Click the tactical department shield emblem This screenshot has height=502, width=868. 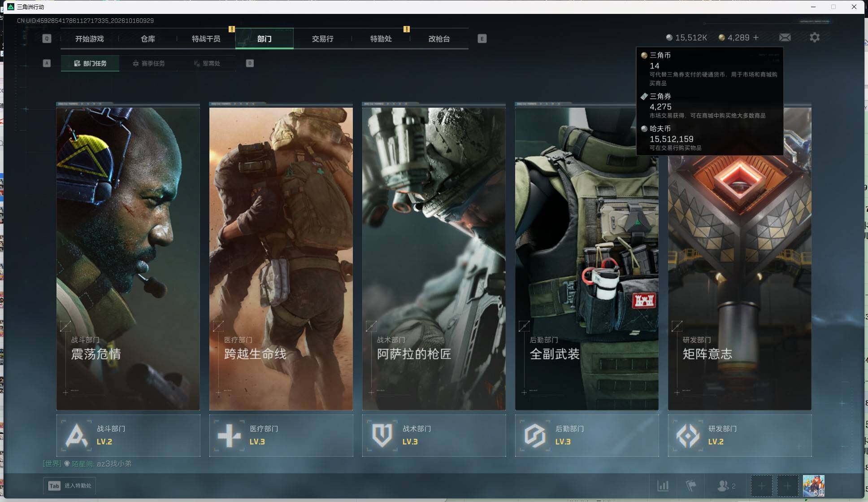(x=382, y=436)
